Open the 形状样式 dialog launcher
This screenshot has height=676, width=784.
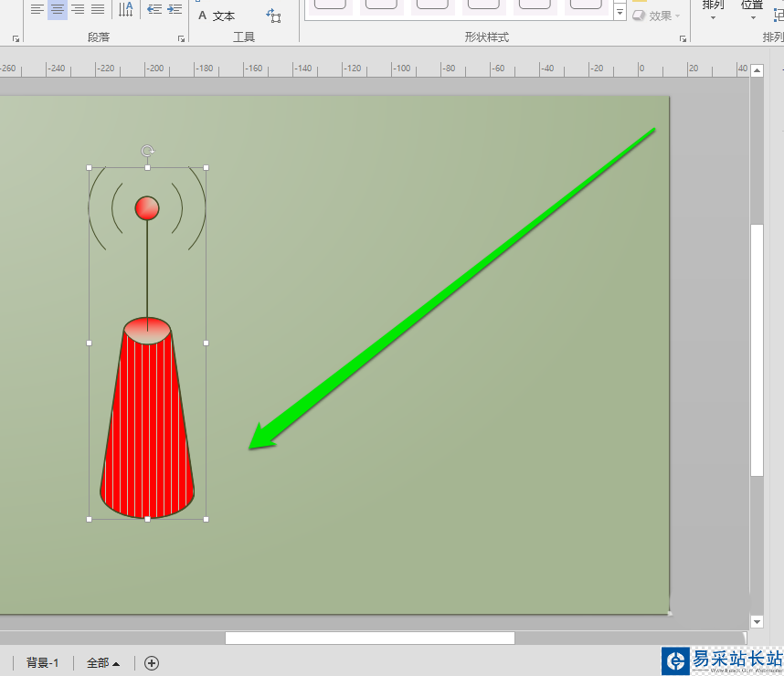pos(683,38)
